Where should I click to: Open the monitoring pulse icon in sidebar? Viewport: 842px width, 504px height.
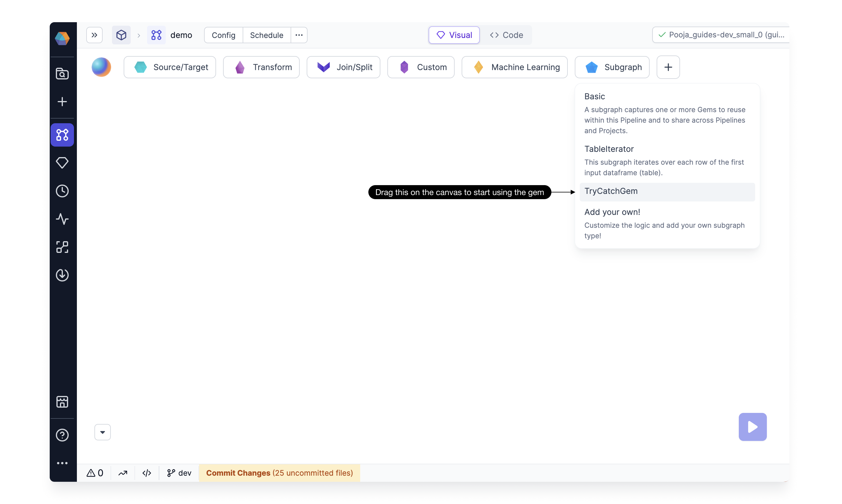click(62, 219)
